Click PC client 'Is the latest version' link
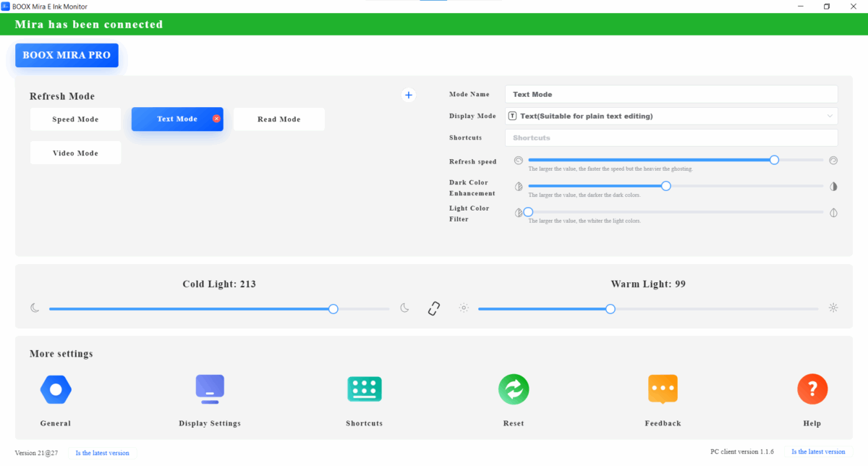 tap(818, 452)
